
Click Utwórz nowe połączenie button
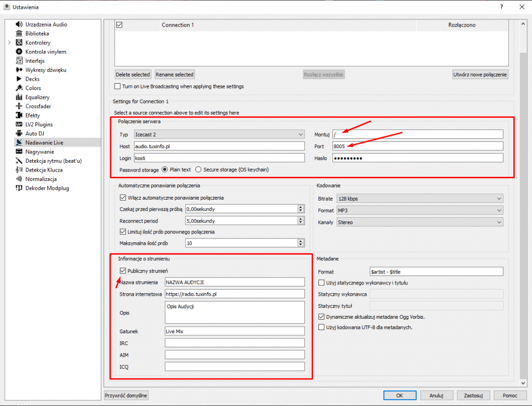point(480,74)
